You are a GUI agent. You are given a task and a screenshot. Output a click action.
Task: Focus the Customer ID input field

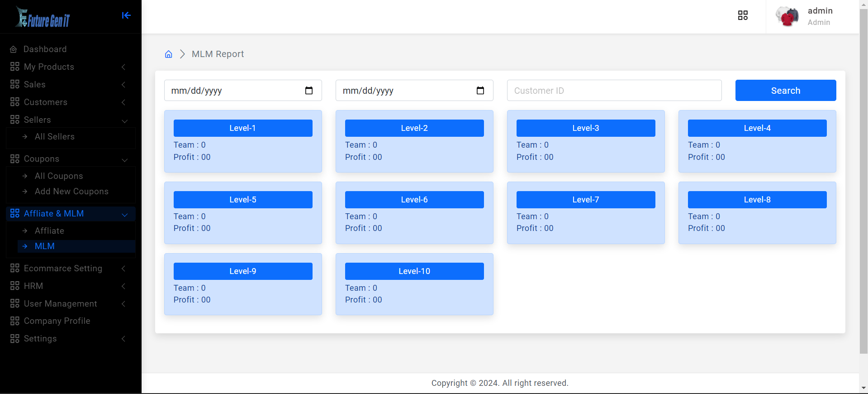(614, 91)
